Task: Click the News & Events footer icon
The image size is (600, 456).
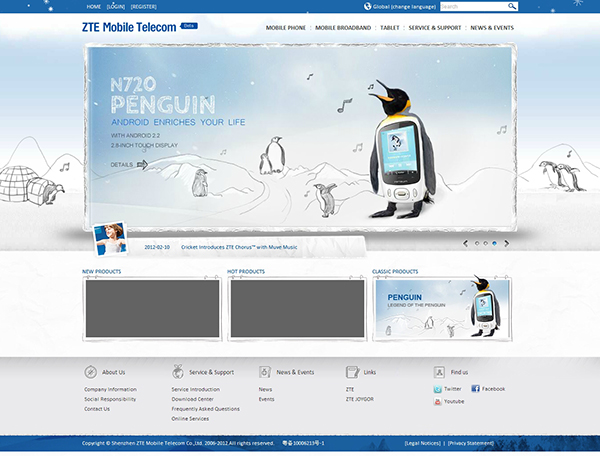Action: 265,372
